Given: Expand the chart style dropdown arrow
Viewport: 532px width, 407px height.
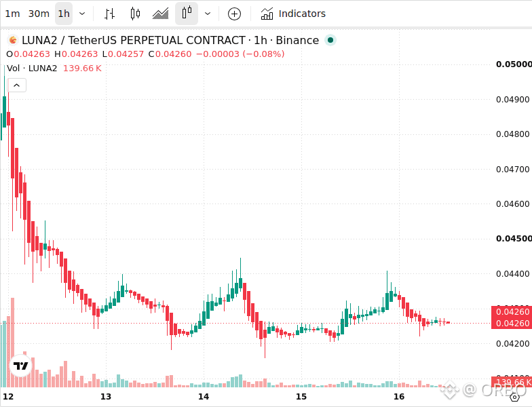Looking at the screenshot, I should pos(208,14).
